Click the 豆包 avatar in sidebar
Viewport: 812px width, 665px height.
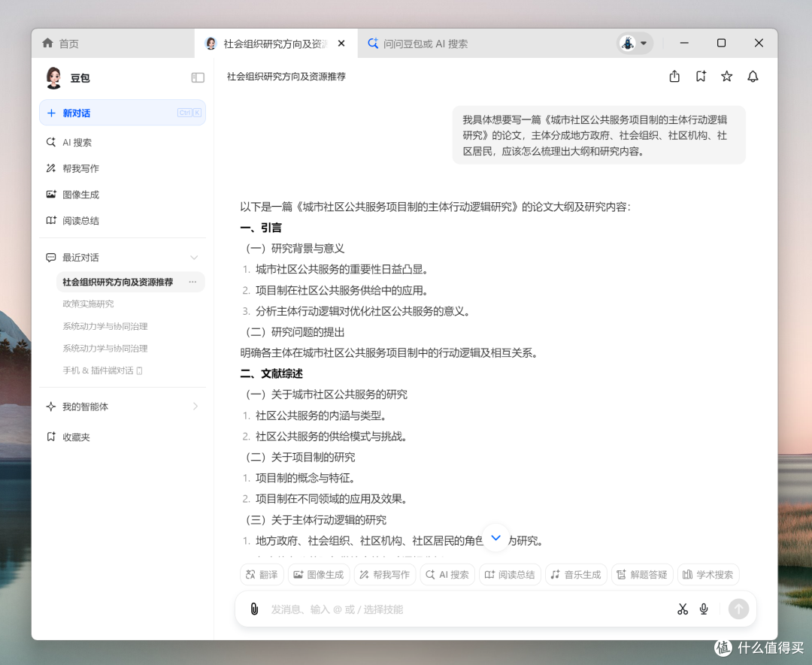pos(54,77)
